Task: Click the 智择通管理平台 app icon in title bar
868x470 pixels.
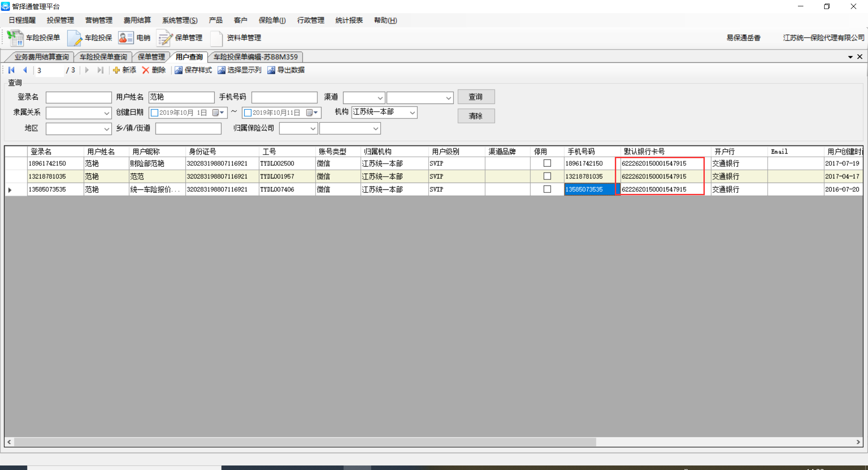Action: tap(5, 6)
